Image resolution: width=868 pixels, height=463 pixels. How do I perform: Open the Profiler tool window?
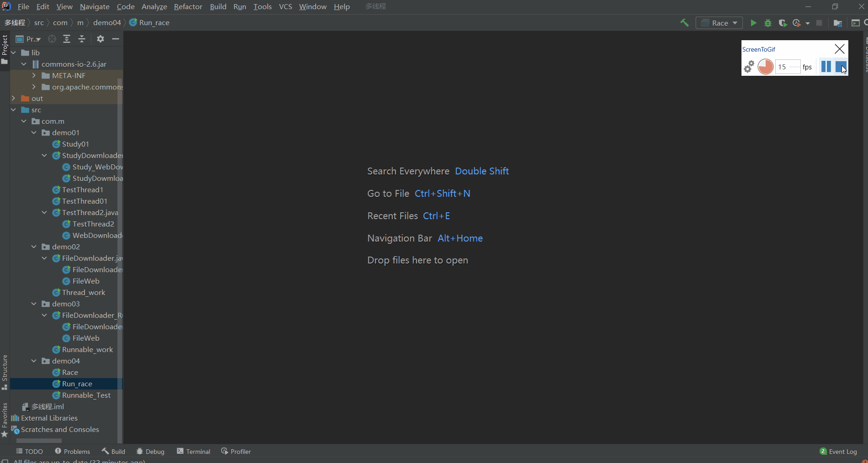tap(236, 451)
